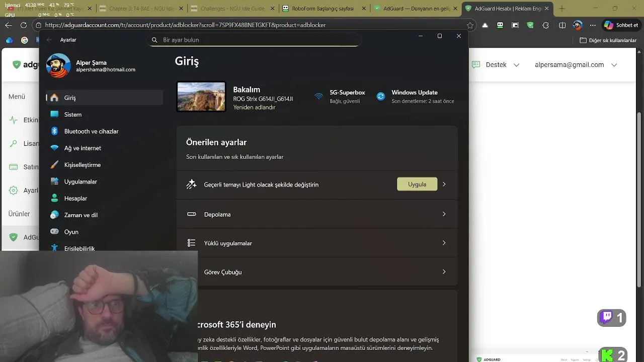The height and width of the screenshot is (362, 644).
Task: Select the Ağ ve internet wifi icon
Action: [54, 148]
